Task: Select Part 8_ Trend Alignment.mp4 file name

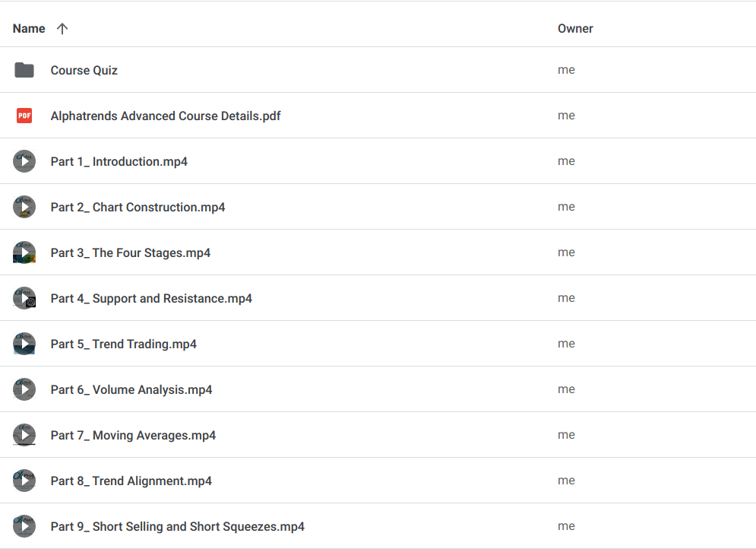Action: click(131, 481)
